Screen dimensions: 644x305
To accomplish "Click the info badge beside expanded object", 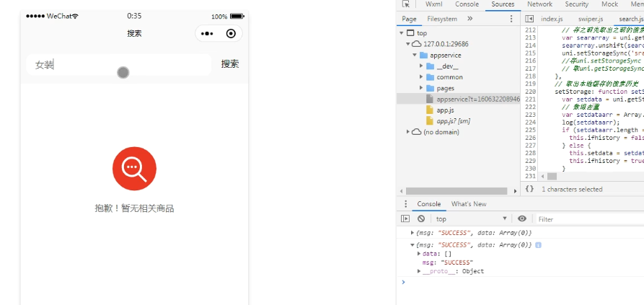I will coord(538,245).
